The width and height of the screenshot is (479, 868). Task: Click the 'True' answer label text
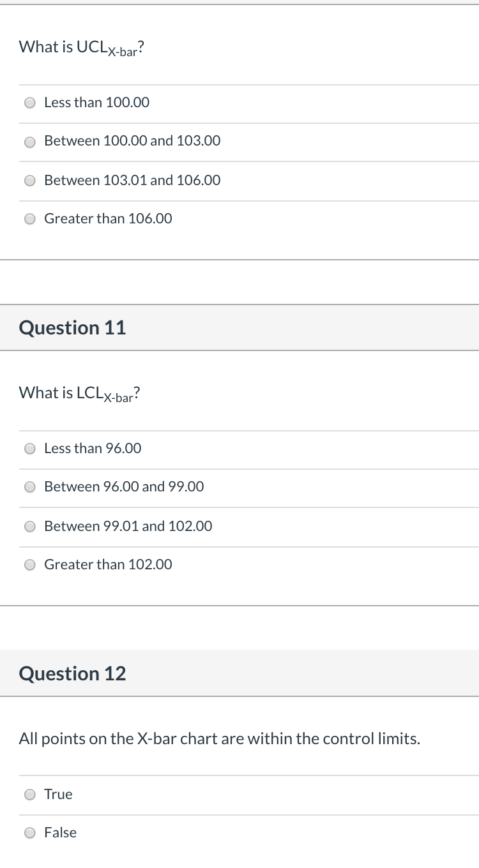(x=58, y=795)
